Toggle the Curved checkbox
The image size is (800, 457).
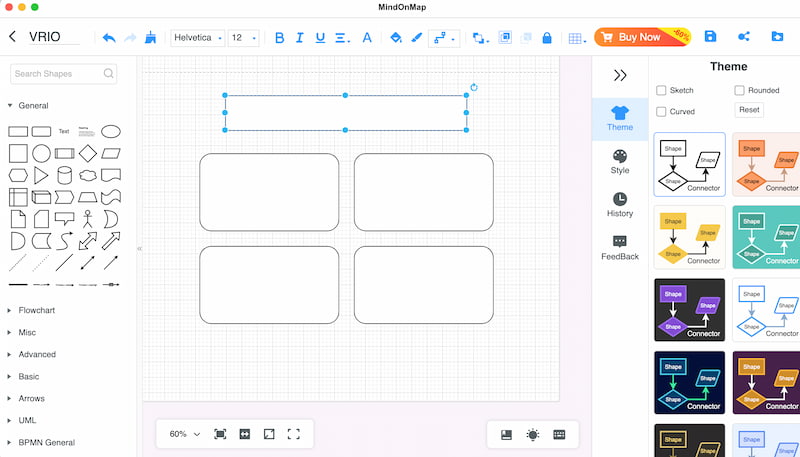pyautogui.click(x=661, y=112)
